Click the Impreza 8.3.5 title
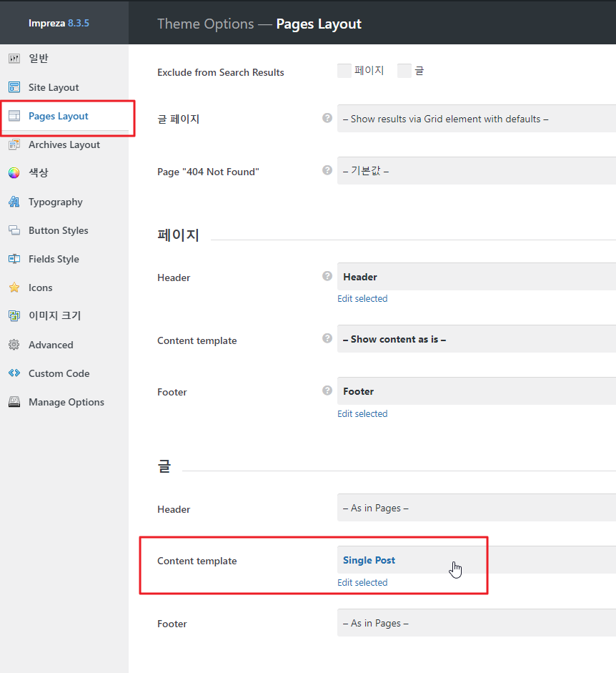Screen dimensions: 616x673 click(59, 23)
